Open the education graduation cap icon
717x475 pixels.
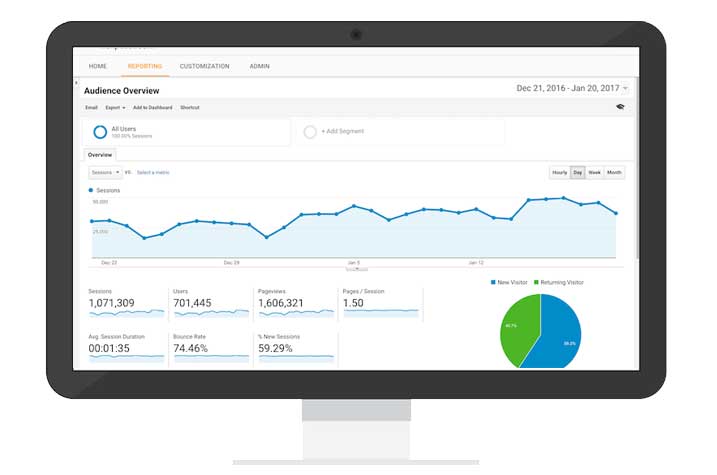tap(620, 107)
